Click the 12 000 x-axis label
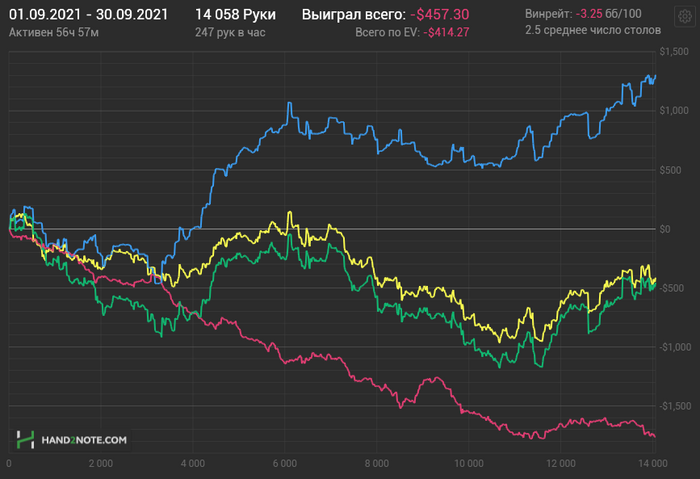Screen dimensions: 700x479 click(561, 463)
